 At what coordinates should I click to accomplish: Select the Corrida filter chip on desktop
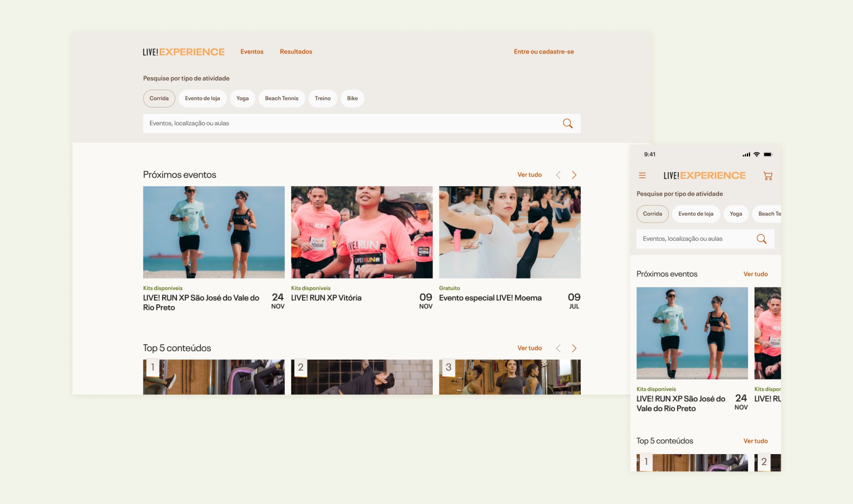[159, 98]
